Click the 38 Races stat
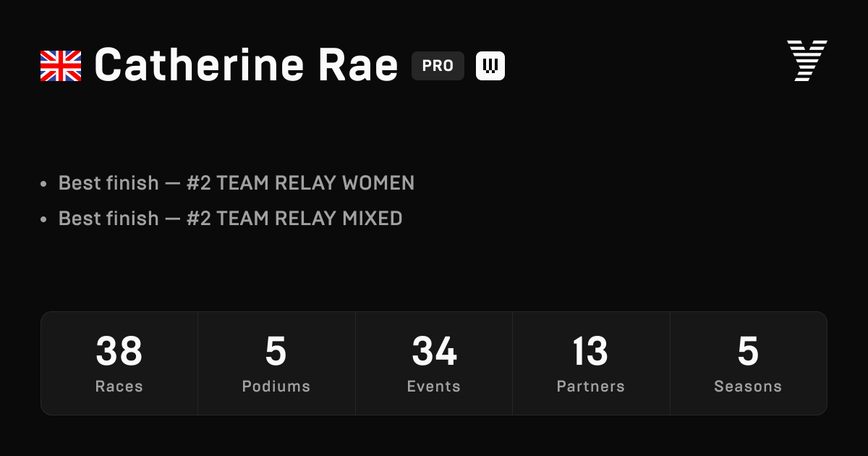This screenshot has height=456, width=868. click(x=119, y=363)
